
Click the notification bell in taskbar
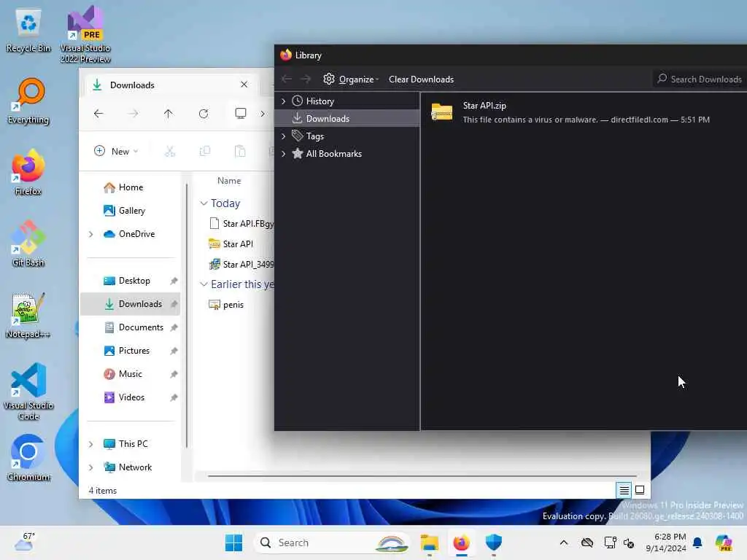[x=697, y=542]
